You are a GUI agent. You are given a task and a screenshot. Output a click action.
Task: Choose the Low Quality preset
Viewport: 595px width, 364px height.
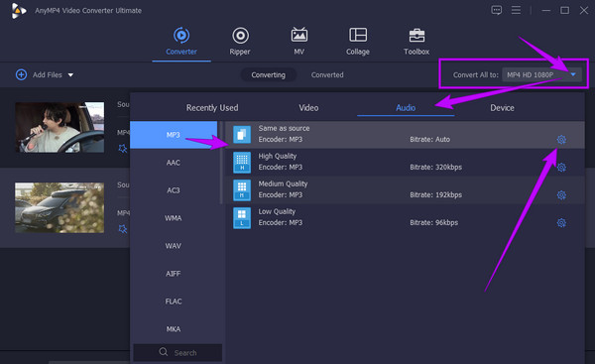pos(405,217)
